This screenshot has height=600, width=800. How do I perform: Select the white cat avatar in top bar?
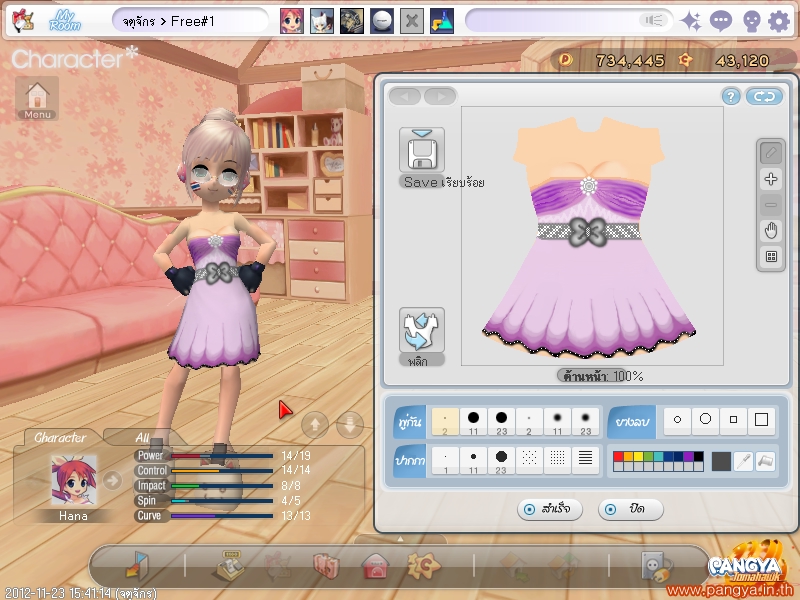point(322,21)
